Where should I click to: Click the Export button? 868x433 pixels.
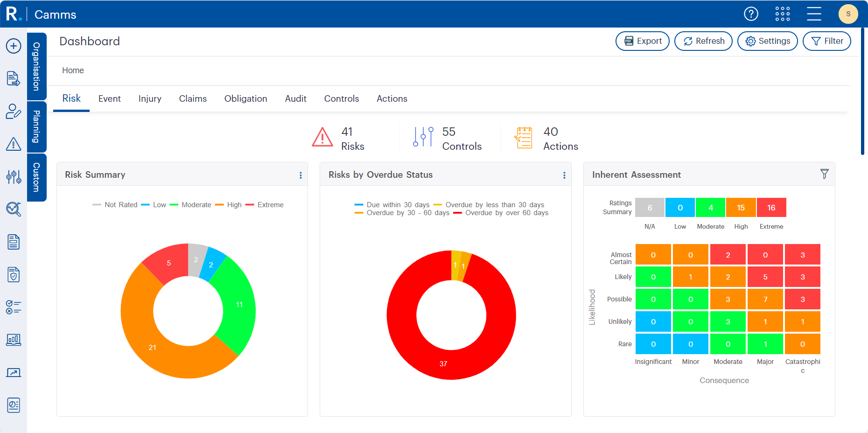(x=643, y=41)
